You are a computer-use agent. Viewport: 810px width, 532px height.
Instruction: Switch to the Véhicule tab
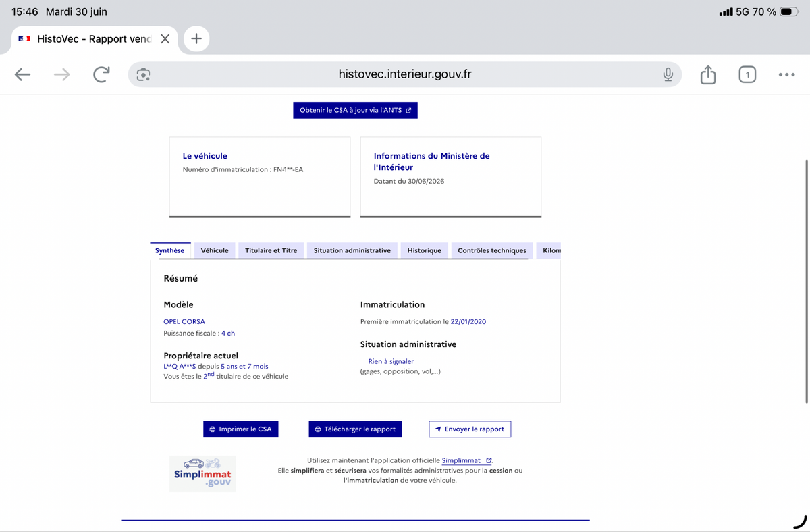coord(215,250)
